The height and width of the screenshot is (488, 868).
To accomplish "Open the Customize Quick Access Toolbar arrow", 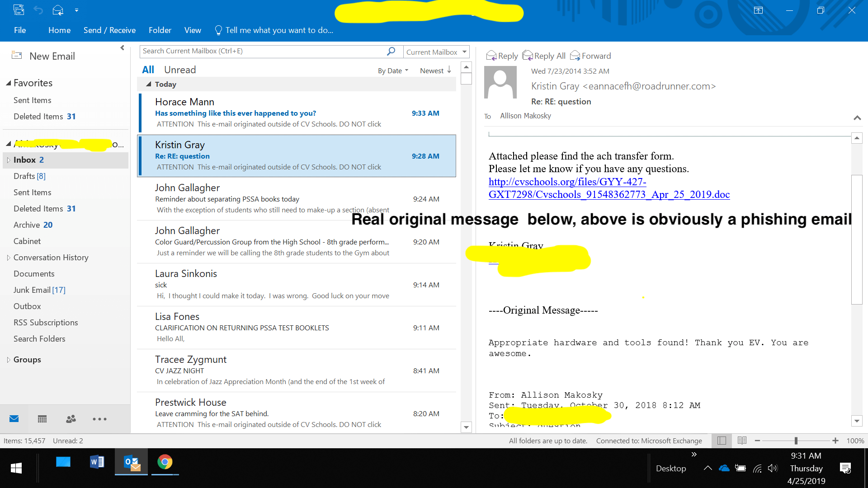I will click(76, 10).
